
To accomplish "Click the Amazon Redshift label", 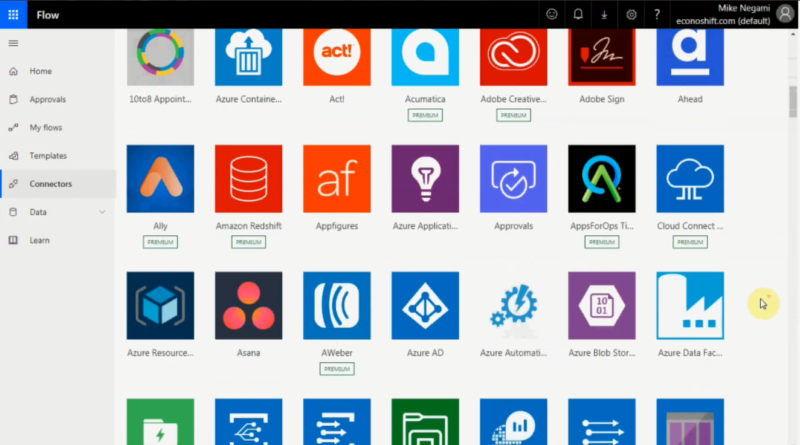I will coord(248,226).
